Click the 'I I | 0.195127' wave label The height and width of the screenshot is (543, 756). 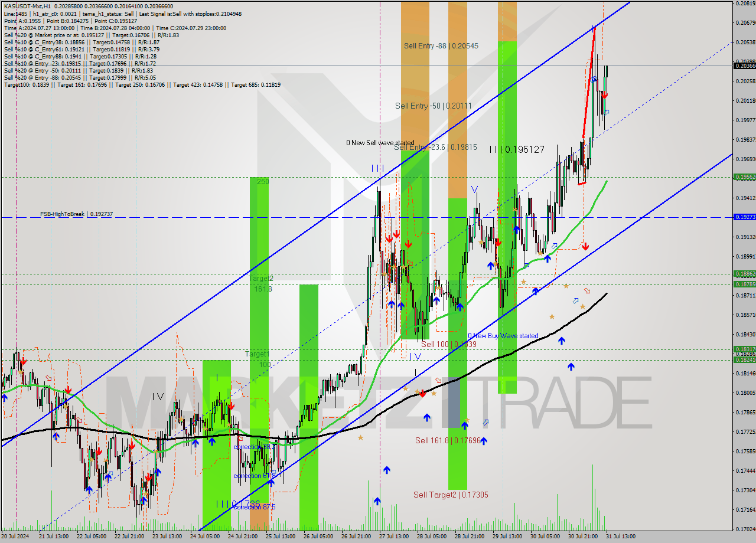pos(517,149)
